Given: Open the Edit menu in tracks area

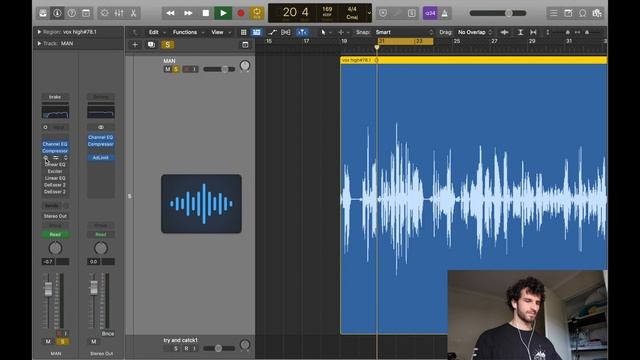Looking at the screenshot, I should coord(157,32).
